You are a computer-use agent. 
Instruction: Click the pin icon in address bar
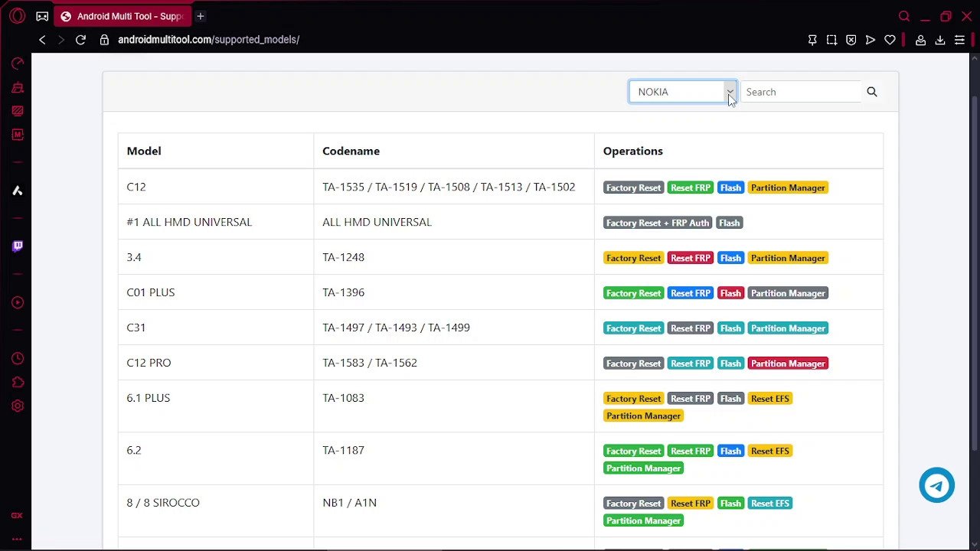pyautogui.click(x=812, y=40)
